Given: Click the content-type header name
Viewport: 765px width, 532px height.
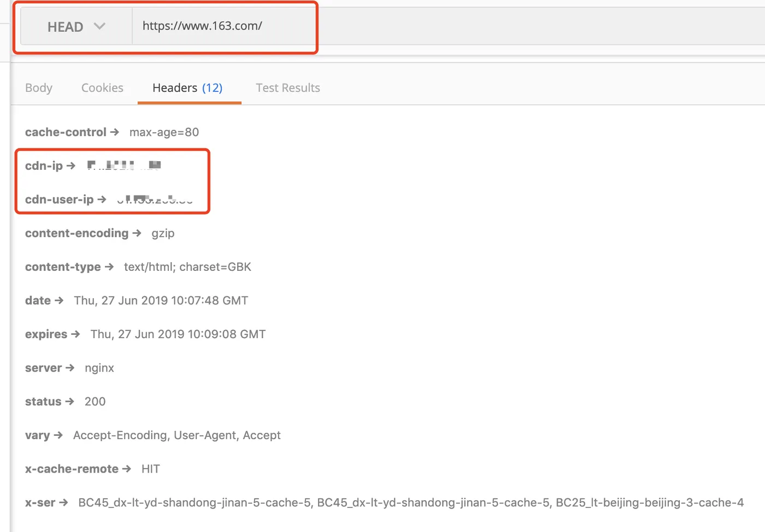Looking at the screenshot, I should coord(63,267).
